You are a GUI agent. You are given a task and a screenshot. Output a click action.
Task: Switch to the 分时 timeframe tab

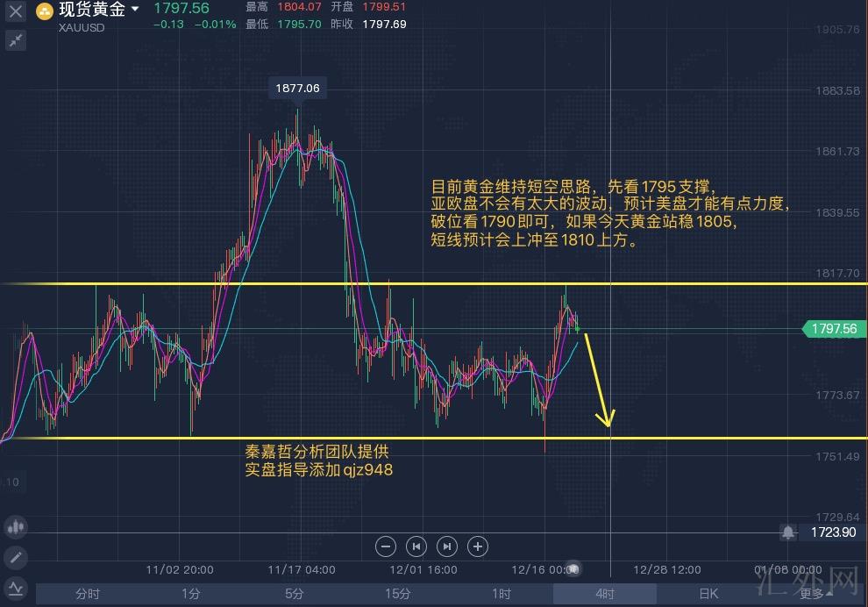click(88, 594)
